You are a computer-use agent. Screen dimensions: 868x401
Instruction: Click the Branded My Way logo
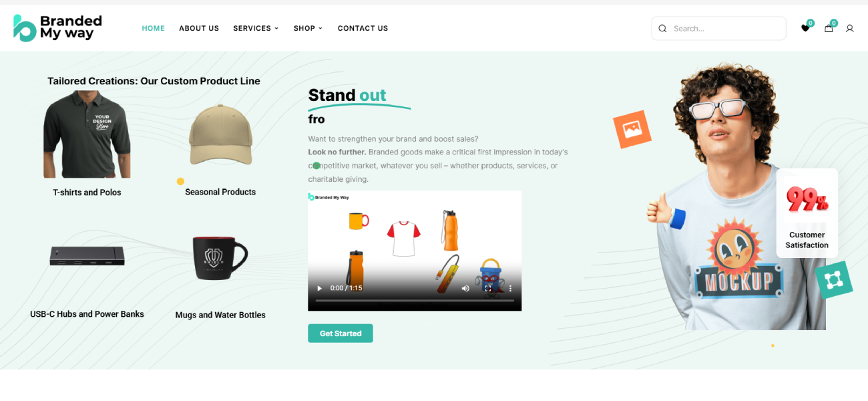coord(58,28)
